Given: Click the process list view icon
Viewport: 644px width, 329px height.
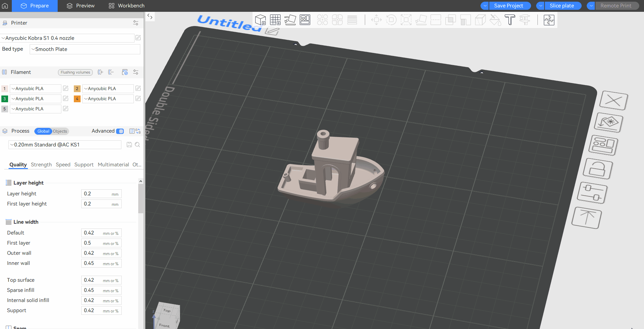Looking at the screenshot, I should pyautogui.click(x=132, y=131).
